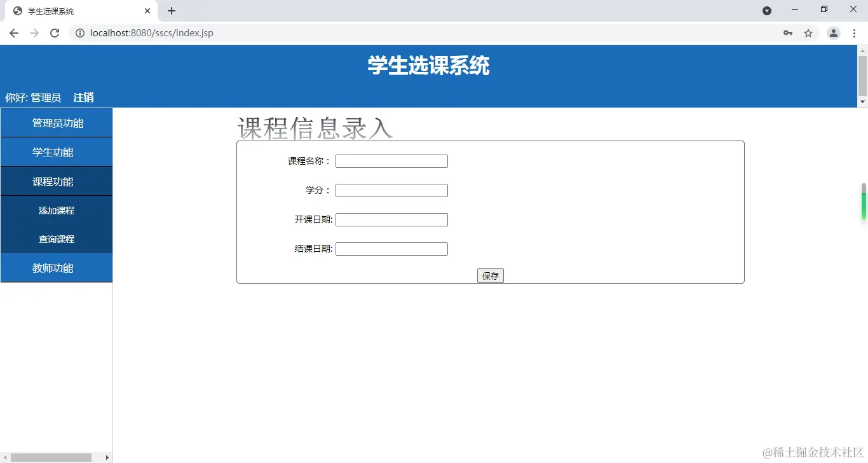Open the Chrome profile icon

833,33
